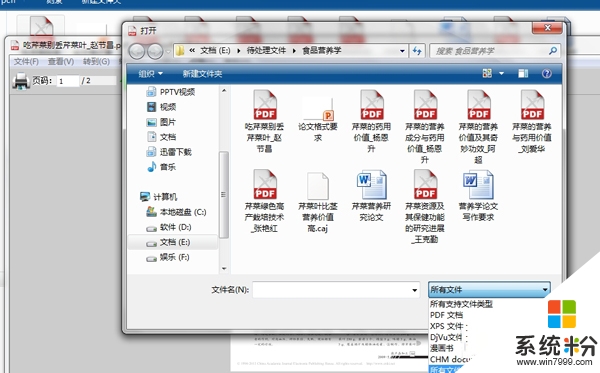Choose 所有支持文件类型 from file type list
600x373 pixels.
coord(461,304)
